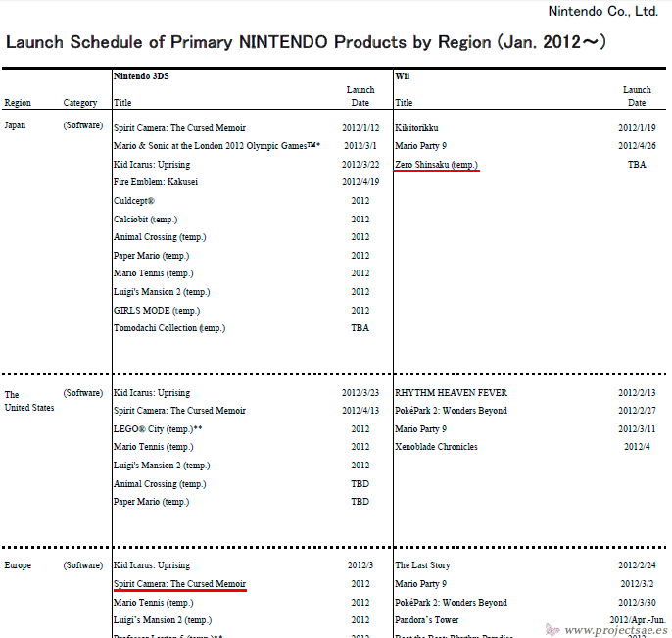Click the 'Nintendo Co., Ltd.' text at the top
Screen dimensions: 672x638
tap(603, 11)
